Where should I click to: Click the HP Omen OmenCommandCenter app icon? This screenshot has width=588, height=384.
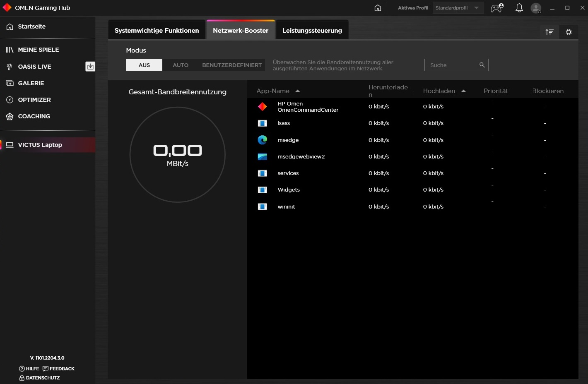[263, 107]
